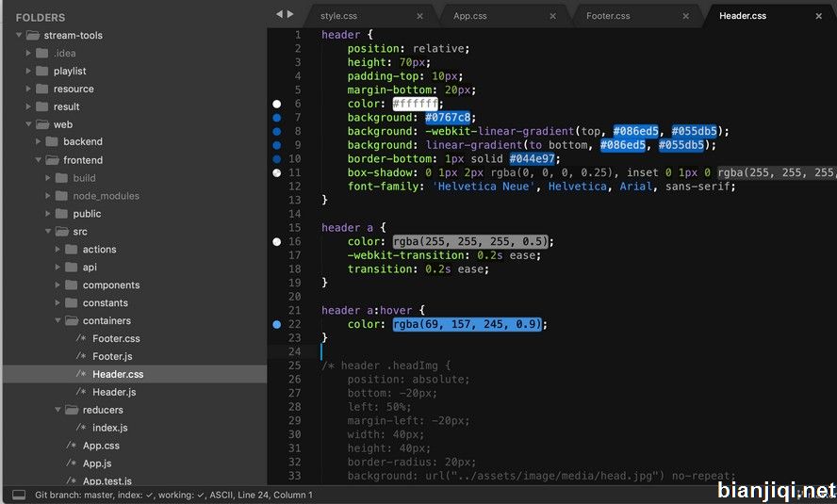Click the gutter color dot on line 10
This screenshot has width=837, height=504.
coord(276,159)
